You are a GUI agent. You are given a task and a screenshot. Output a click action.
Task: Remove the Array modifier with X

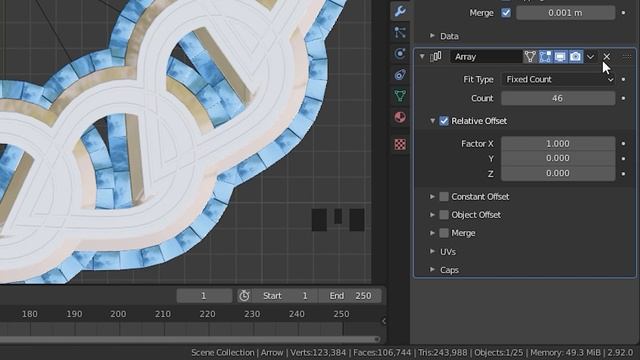coord(607,57)
